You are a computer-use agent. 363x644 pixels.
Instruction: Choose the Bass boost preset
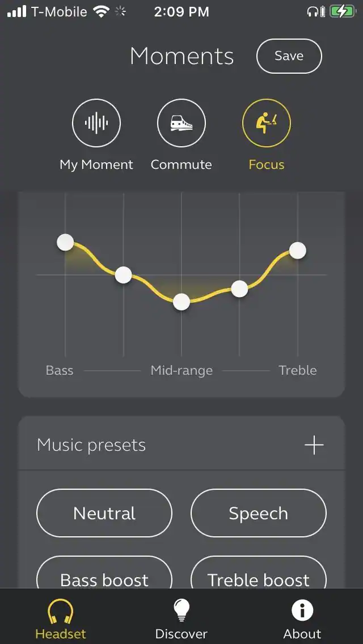pyautogui.click(x=104, y=578)
